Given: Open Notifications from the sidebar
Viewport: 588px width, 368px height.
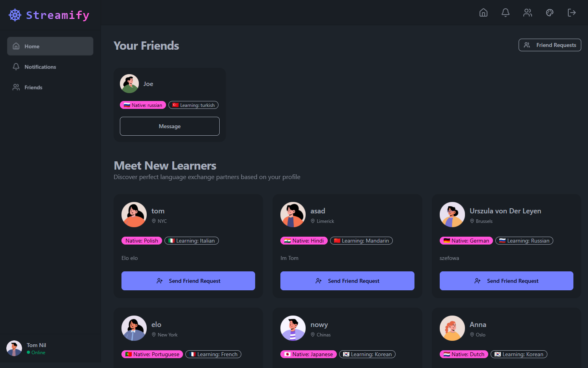Looking at the screenshot, I should tap(40, 67).
